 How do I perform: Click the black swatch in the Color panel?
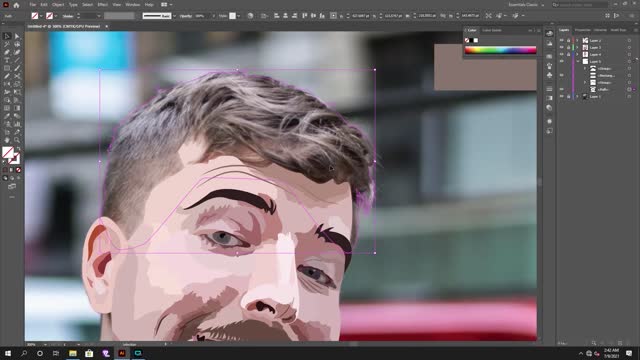(x=471, y=40)
